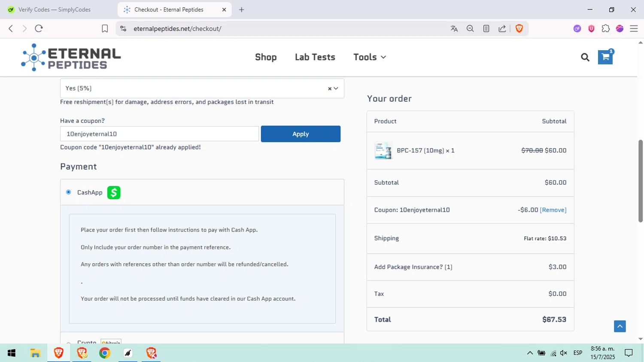Screen dimensions: 644x362
Task: Click the taskbar volume muted icon
Action: [x=564, y=353]
